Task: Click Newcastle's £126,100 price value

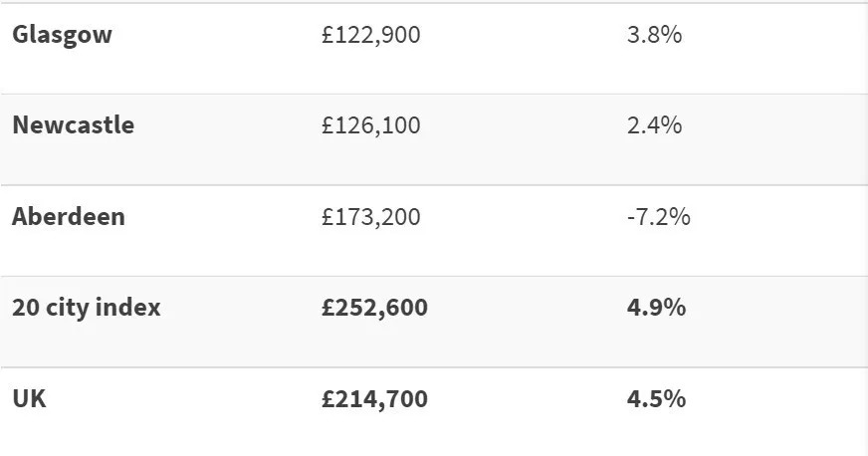Action: (371, 125)
